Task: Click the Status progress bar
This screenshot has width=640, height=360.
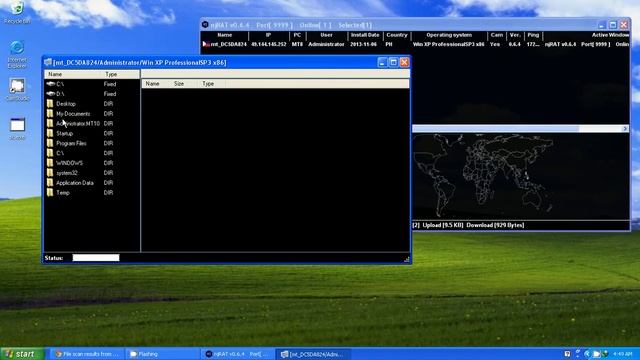Action: click(96, 258)
